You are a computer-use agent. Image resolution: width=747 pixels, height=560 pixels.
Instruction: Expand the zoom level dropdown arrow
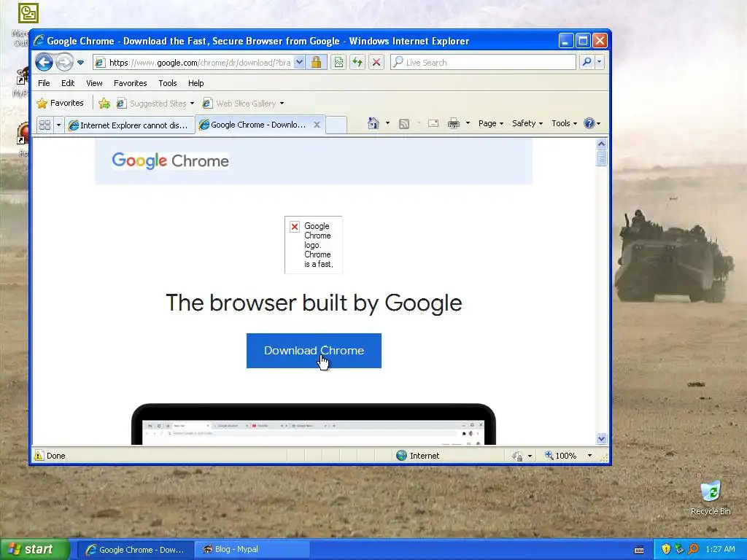click(x=589, y=456)
